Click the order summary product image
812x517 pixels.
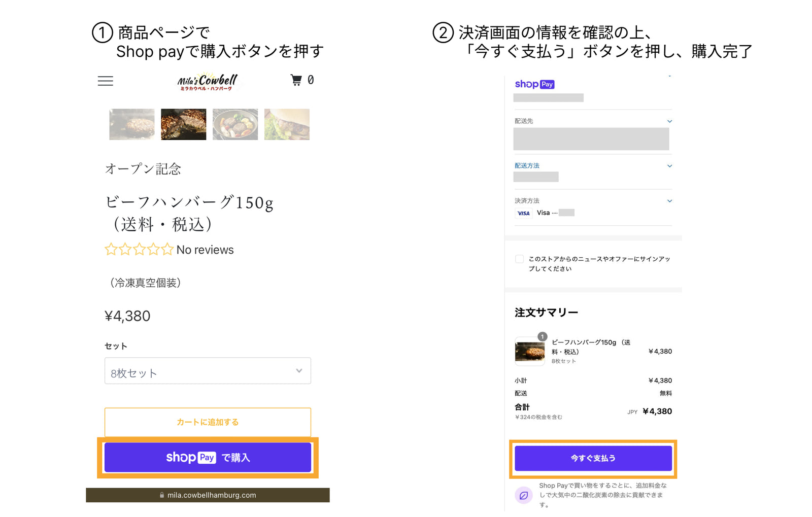point(530,351)
